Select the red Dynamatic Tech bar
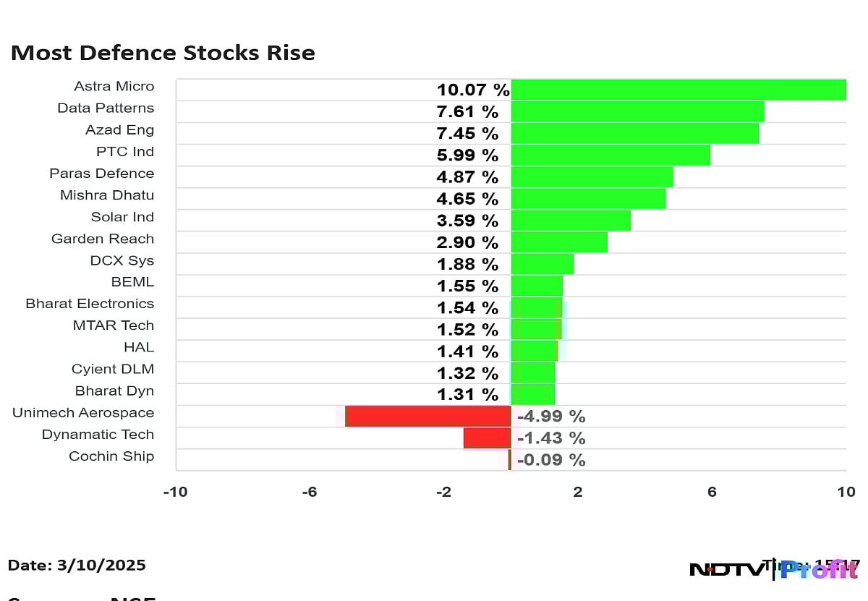The height and width of the screenshot is (601, 868). 487,438
